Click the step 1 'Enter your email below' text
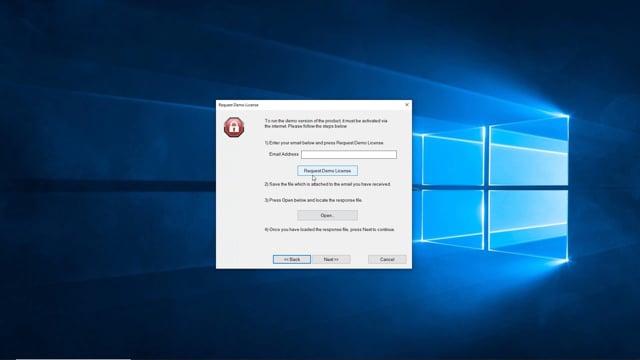The image size is (640, 360). click(x=324, y=143)
